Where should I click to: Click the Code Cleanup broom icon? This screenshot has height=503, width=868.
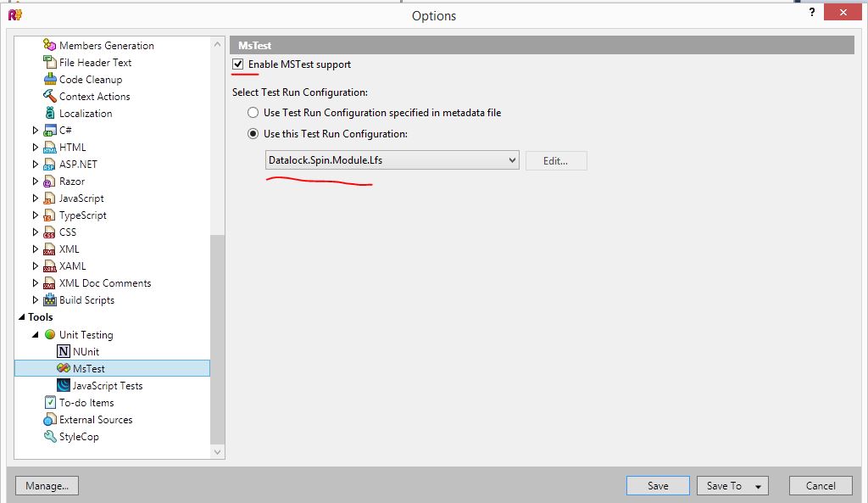pos(50,79)
